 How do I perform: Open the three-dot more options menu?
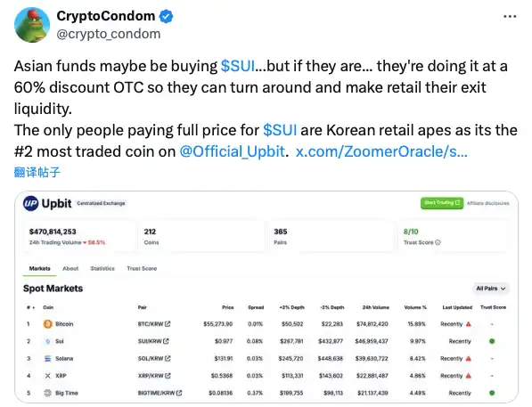510,16
